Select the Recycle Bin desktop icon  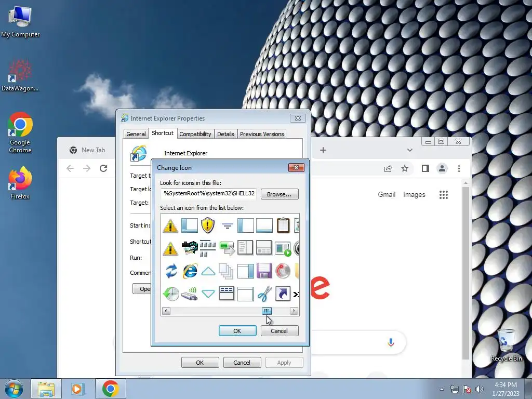coord(506,345)
